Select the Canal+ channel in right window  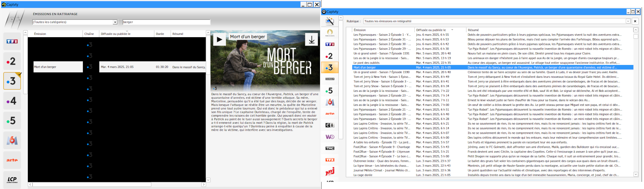tap(330, 79)
